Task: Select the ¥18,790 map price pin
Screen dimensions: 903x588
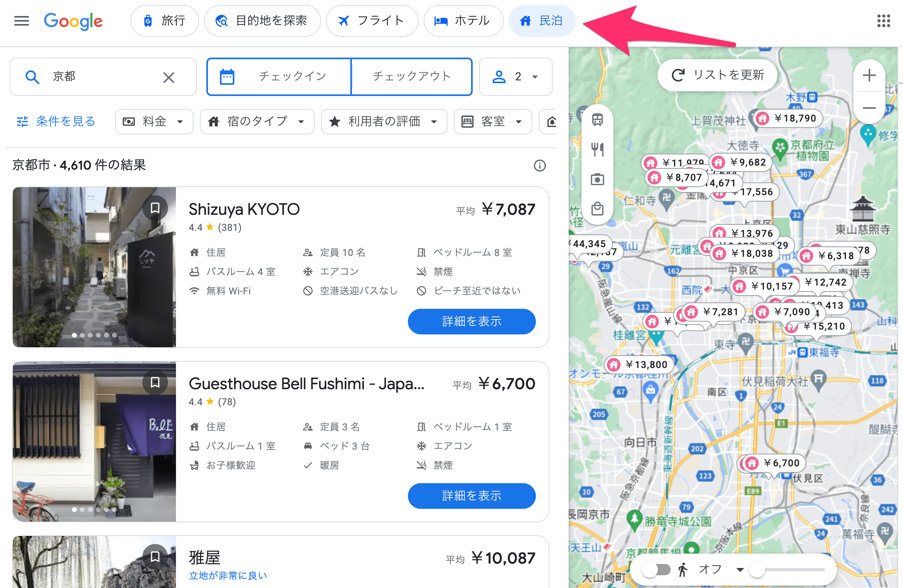Action: click(787, 118)
